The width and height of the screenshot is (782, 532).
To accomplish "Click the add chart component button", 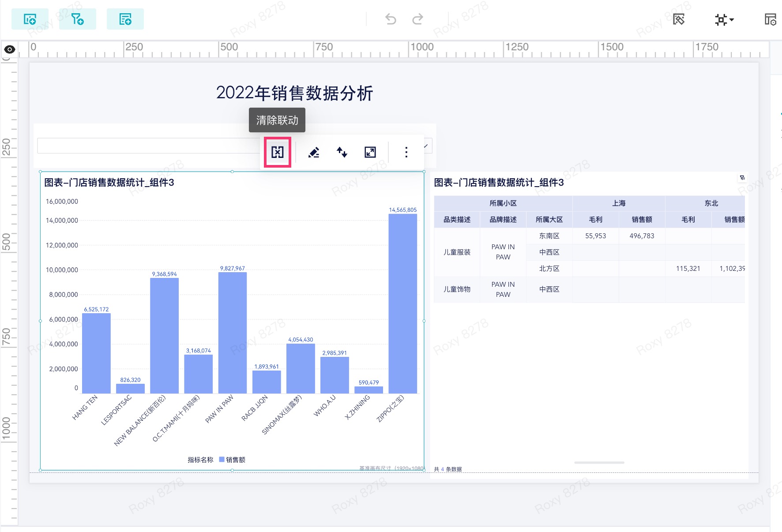I will point(30,19).
